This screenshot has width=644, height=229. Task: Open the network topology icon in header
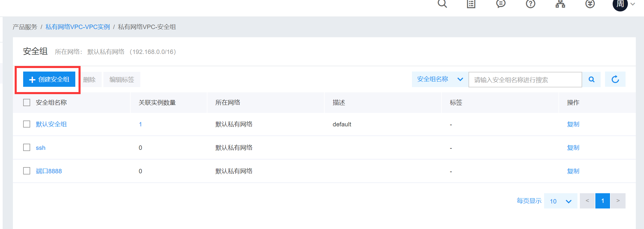click(x=560, y=4)
